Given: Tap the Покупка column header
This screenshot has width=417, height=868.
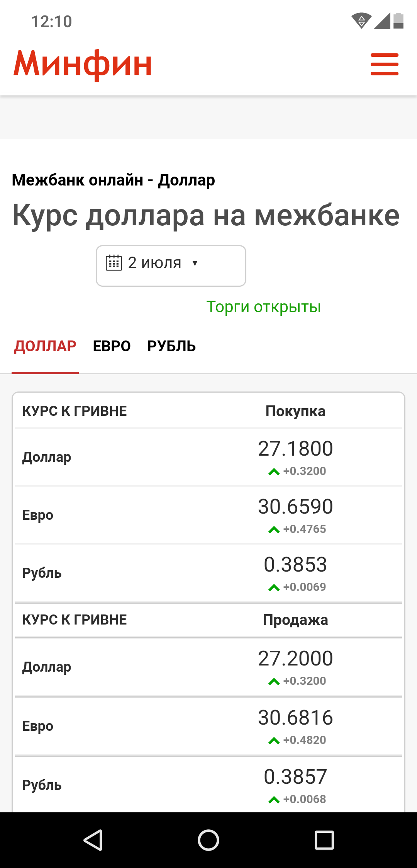Looking at the screenshot, I should 295,411.
